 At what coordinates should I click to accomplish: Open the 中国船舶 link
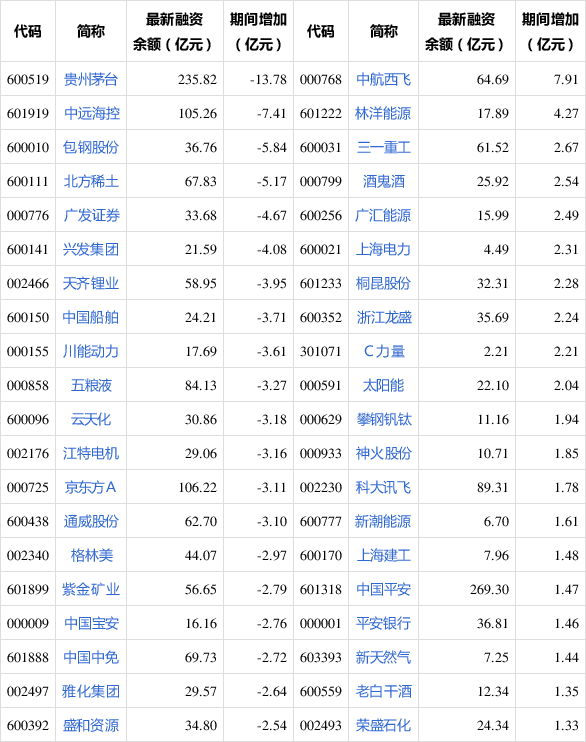point(91,317)
